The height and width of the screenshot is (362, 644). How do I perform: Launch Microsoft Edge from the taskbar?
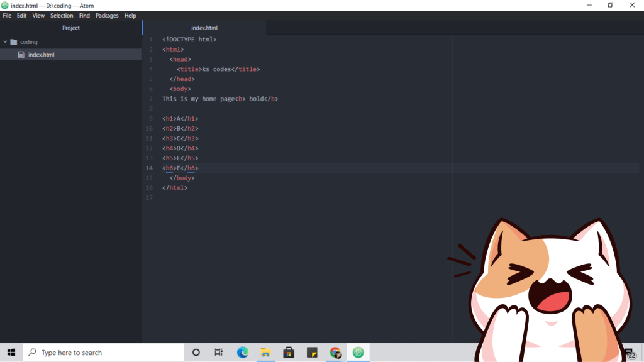click(243, 353)
